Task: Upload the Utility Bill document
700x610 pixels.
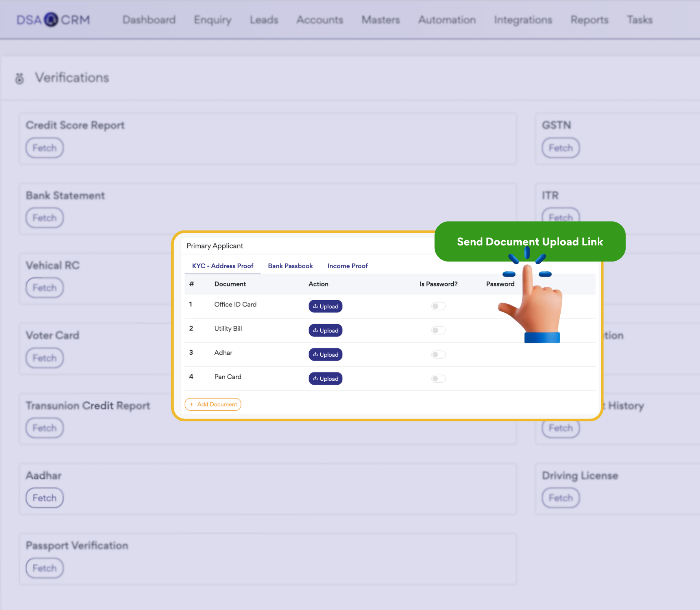Action: [325, 330]
